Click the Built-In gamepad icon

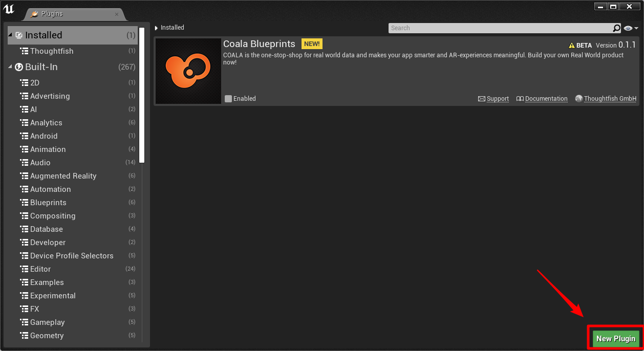click(19, 67)
